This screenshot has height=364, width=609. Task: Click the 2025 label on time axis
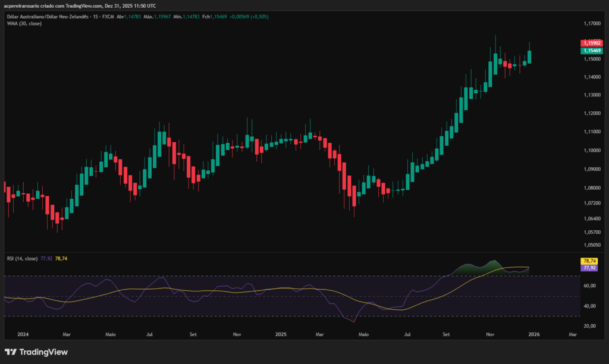pos(281,335)
